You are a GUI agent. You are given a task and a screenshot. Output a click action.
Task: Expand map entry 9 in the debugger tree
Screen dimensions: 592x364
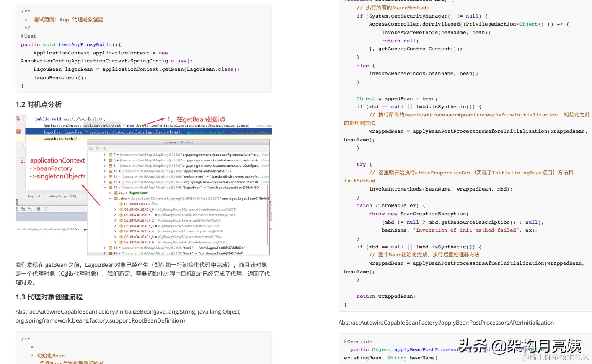pyautogui.click(x=105, y=165)
